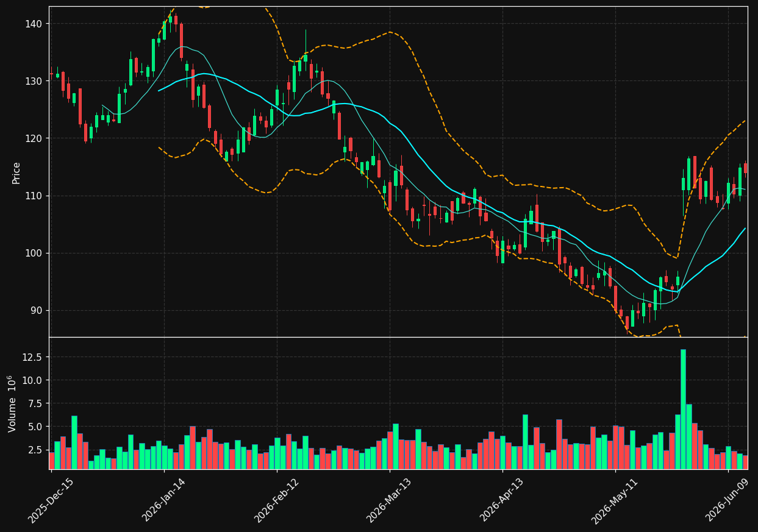758x532 pixels.
Task: Click the Volume axis title
Action: tap(12, 403)
